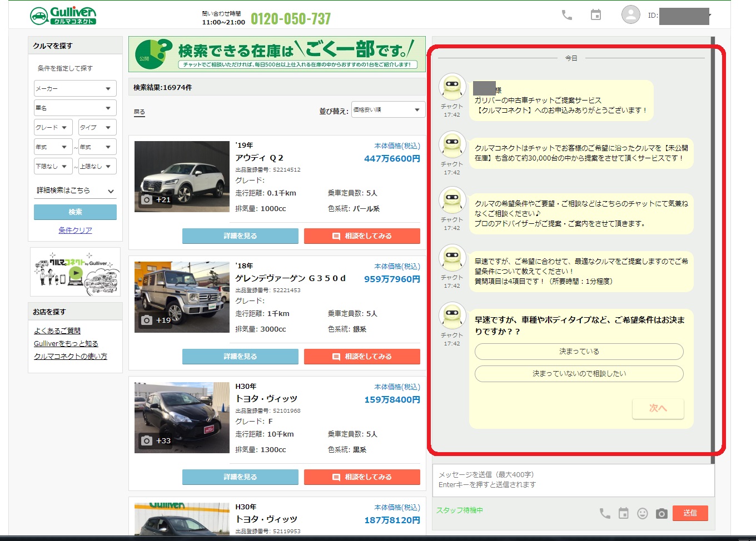
Task: Expand the user ID dropdown arrow
Action: [710, 15]
